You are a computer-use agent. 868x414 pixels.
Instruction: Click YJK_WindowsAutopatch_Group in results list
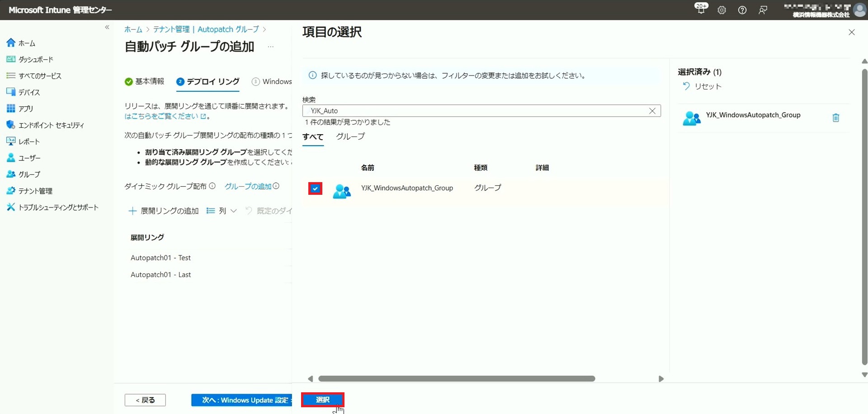tap(407, 188)
